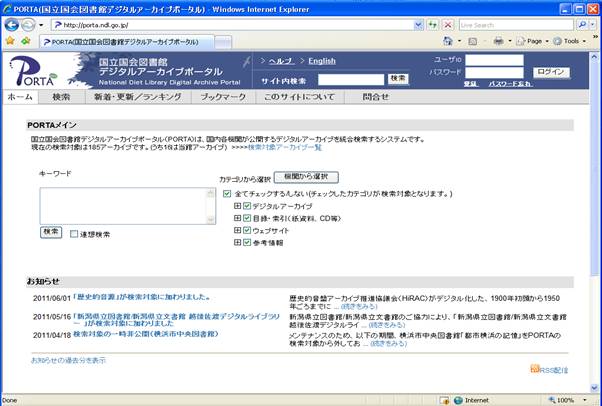Toggle the デジタルアーカイブ checkbox
This screenshot has height=406, width=602.
click(x=247, y=206)
